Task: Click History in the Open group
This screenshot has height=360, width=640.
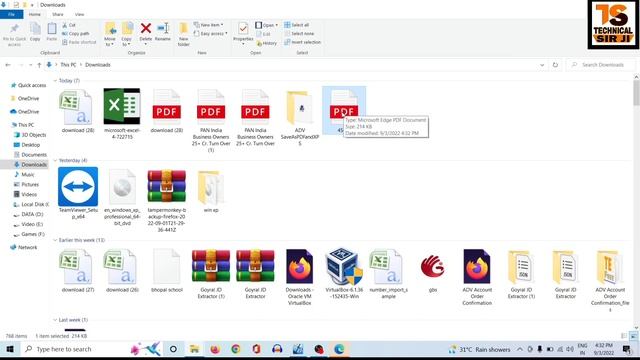Action: point(267,43)
